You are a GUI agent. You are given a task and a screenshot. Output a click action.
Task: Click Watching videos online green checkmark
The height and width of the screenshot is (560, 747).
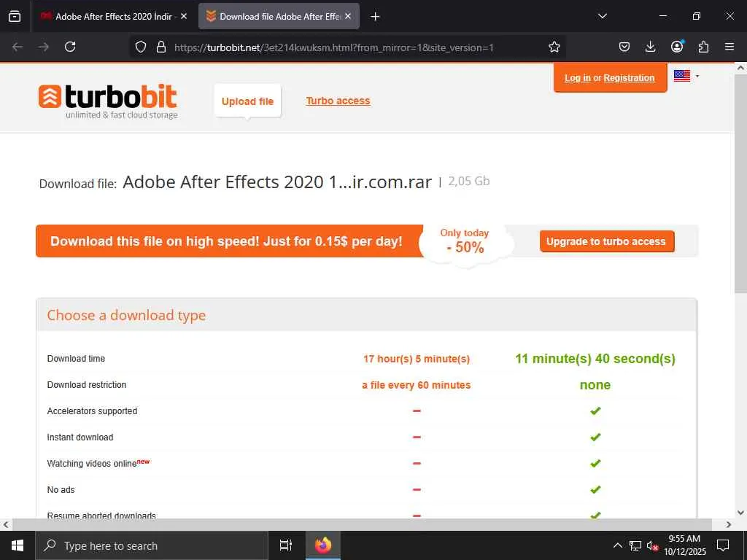(595, 463)
